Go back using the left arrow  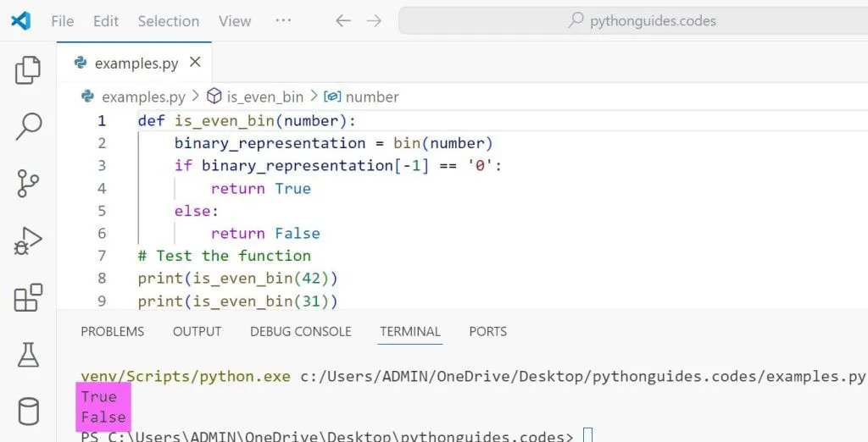point(343,21)
